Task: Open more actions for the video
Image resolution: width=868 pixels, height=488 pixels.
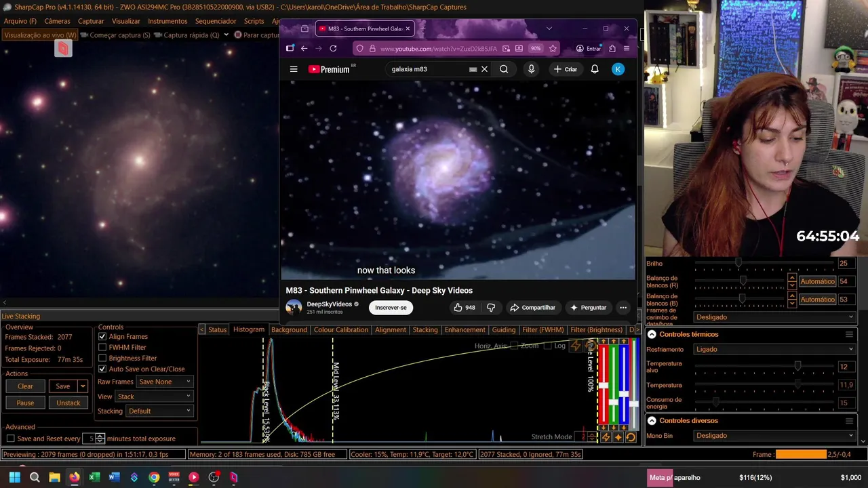Action: pos(623,308)
